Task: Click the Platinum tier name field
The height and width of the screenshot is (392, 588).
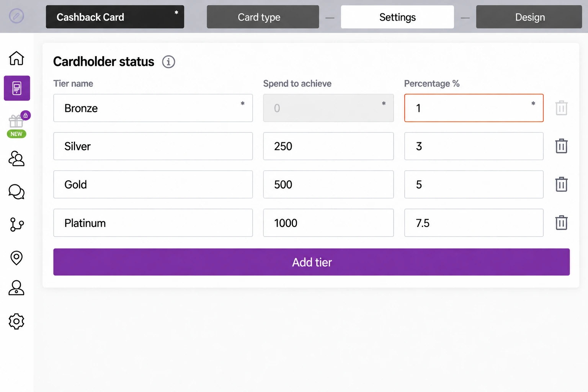Action: click(x=153, y=223)
